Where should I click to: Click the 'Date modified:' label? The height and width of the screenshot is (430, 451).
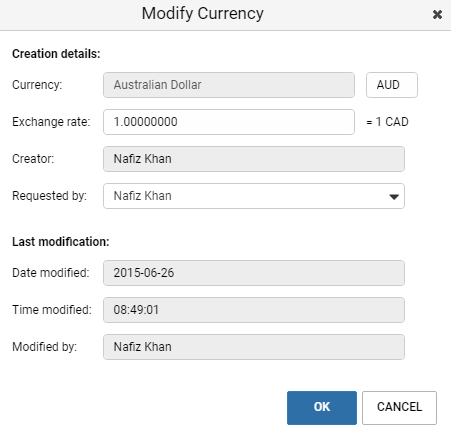click(x=51, y=273)
